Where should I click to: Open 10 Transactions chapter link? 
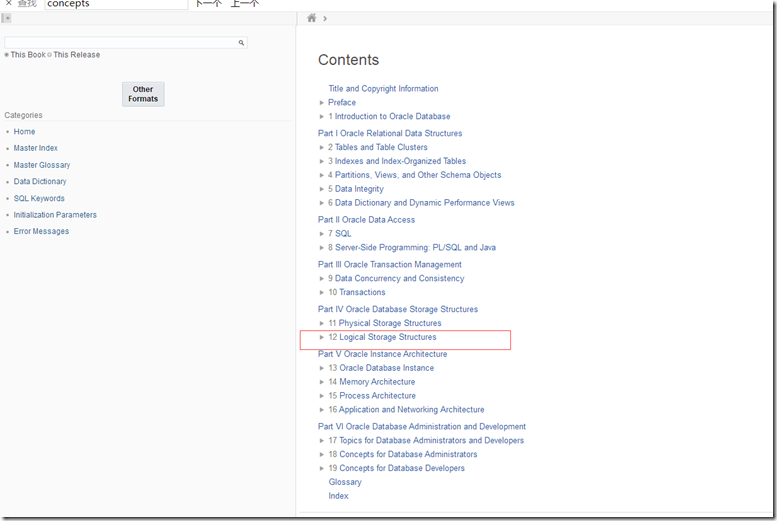(x=357, y=292)
